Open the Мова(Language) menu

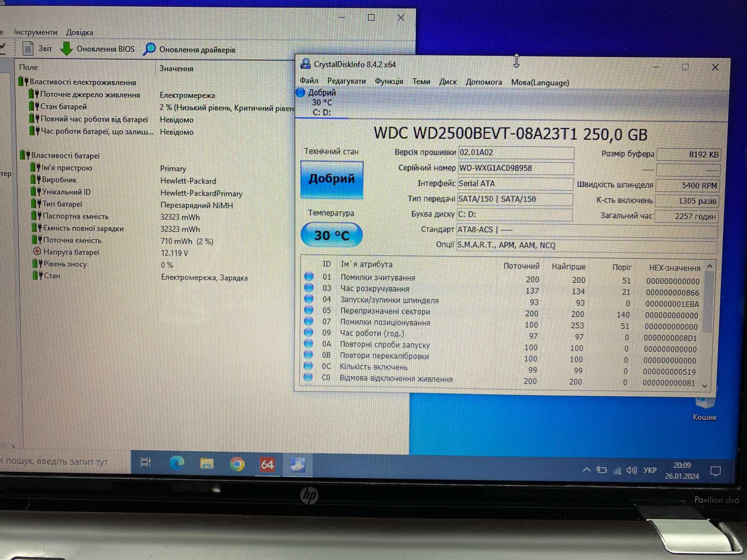tap(540, 82)
